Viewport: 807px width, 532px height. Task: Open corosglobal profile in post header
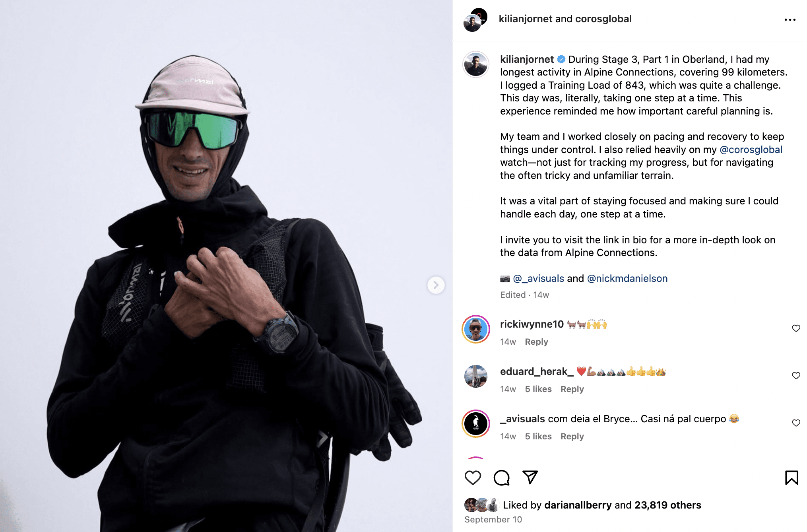click(603, 19)
